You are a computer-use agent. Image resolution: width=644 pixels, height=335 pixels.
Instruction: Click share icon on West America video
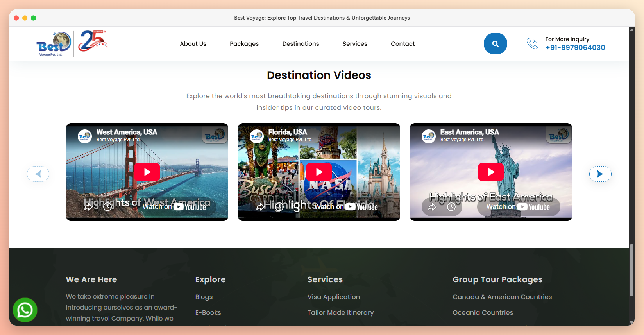[89, 207]
